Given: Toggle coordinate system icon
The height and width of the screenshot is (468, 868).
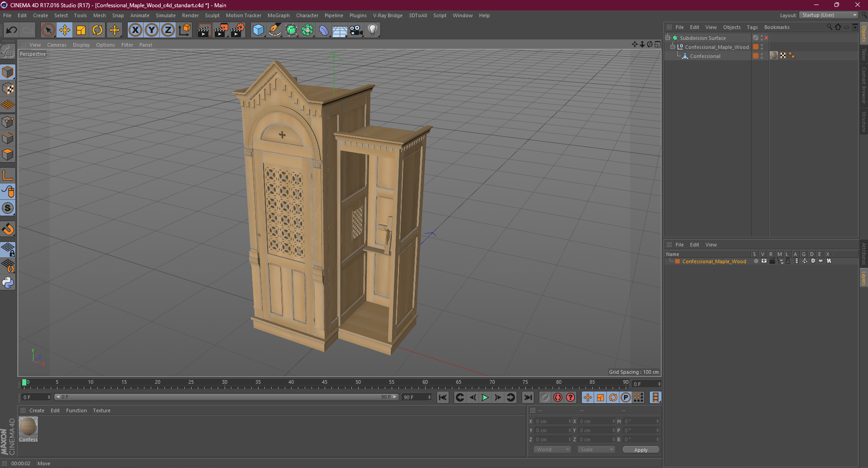Looking at the screenshot, I should (185, 30).
